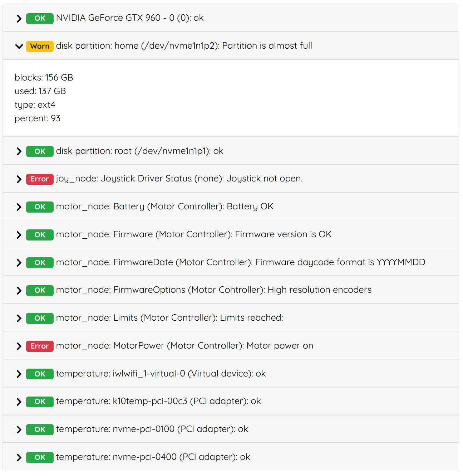Toggle the FirmwareOptions row open
Screen dimensions: 463x476
19,290
